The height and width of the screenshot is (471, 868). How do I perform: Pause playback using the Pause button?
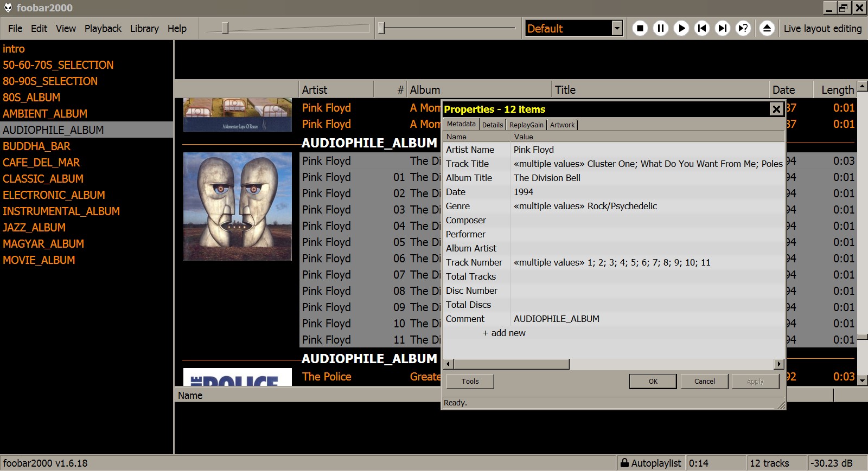[661, 28]
